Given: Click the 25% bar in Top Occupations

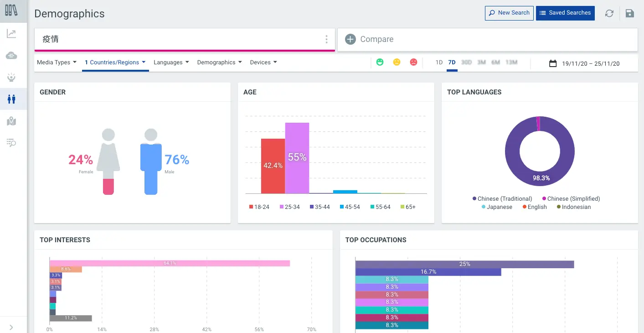Looking at the screenshot, I should tap(464, 264).
